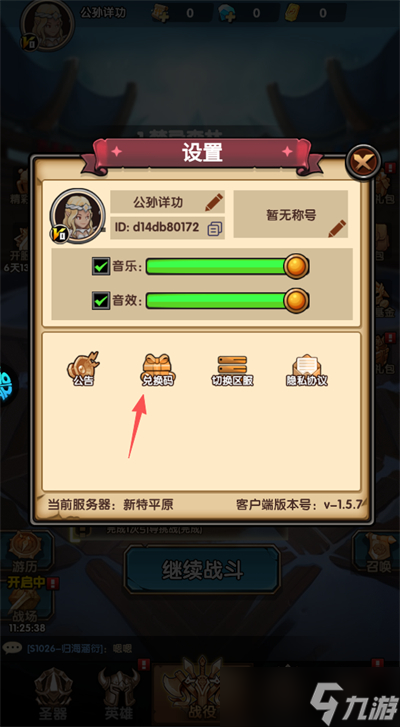Click the 音乐 volume slider knob
400x727 pixels.
[x=296, y=267]
